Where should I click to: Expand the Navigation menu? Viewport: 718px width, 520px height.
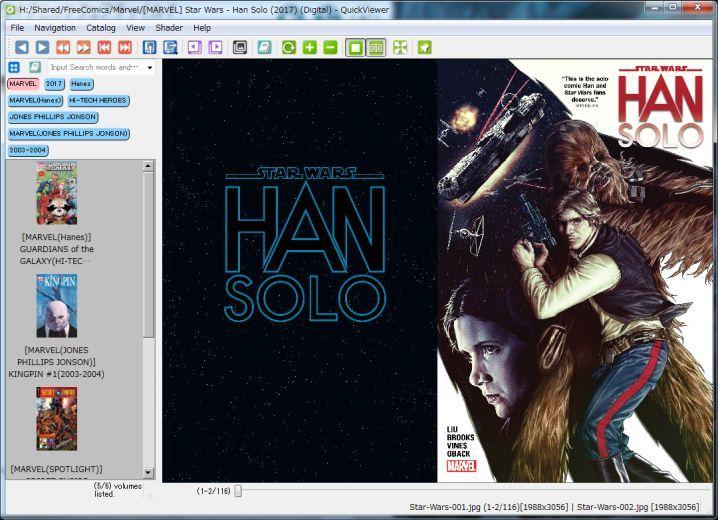point(55,28)
